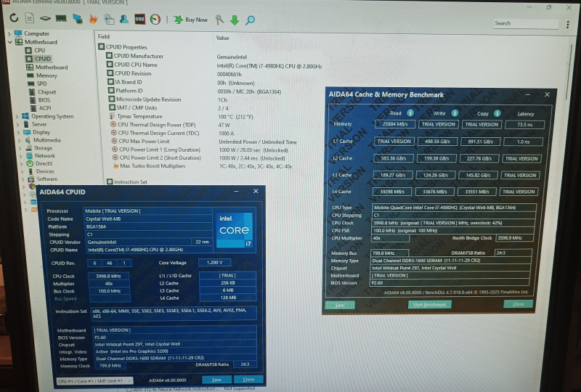Click the Operating System Windows logo icon

[x=25, y=116]
